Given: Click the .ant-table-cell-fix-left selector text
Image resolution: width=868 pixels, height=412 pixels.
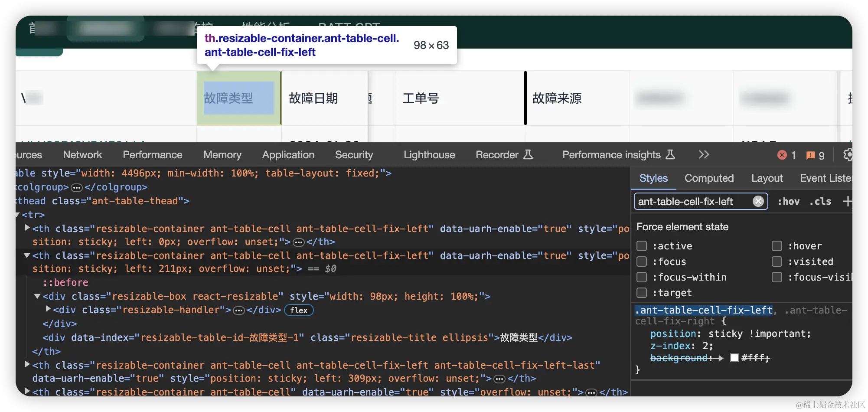Looking at the screenshot, I should [x=704, y=310].
